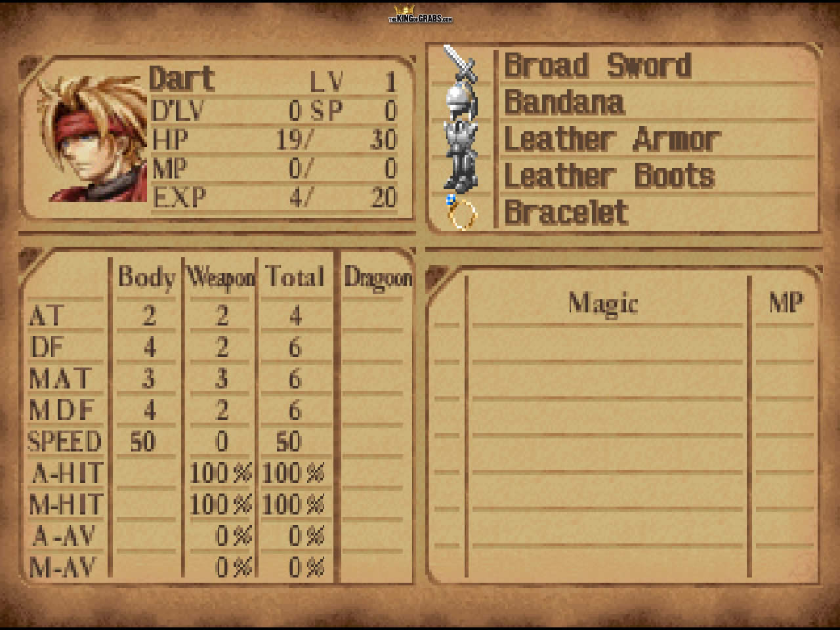Click the SPEED stat row label
This screenshot has height=630, width=840.
(64, 441)
